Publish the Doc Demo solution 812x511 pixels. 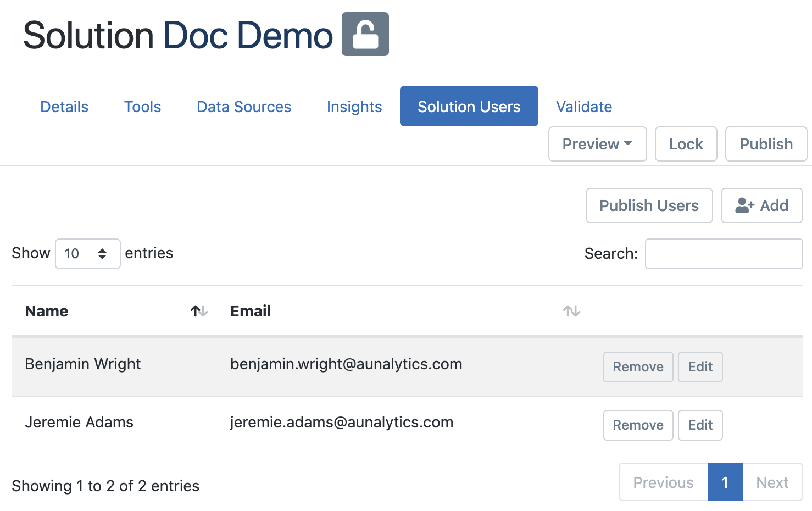[x=766, y=144]
